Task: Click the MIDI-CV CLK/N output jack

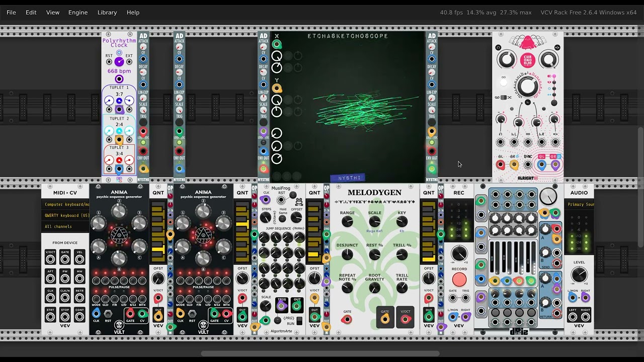Action: pyautogui.click(x=65, y=299)
